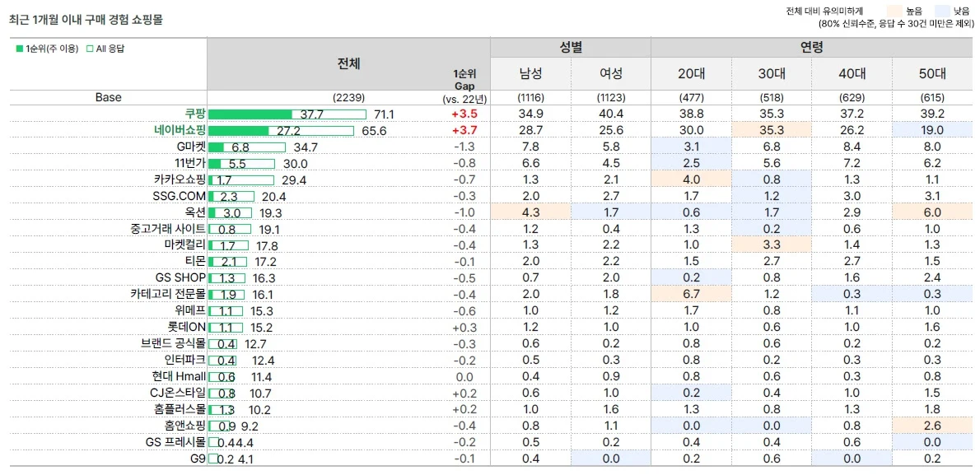Click the G9 row label
Viewport: 980px width, 475px height.
(x=198, y=459)
